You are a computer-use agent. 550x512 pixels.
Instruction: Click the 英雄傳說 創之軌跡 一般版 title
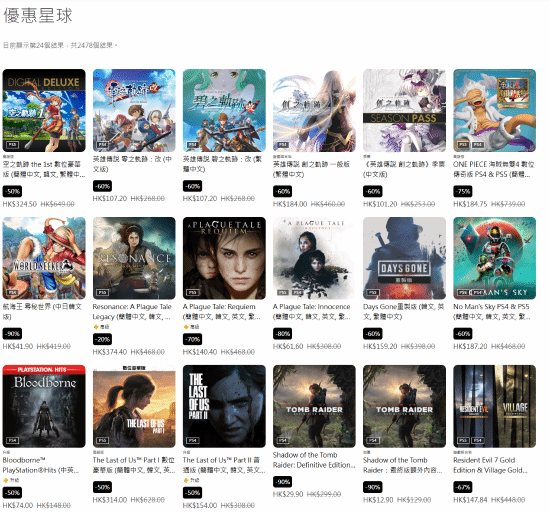coord(311,169)
